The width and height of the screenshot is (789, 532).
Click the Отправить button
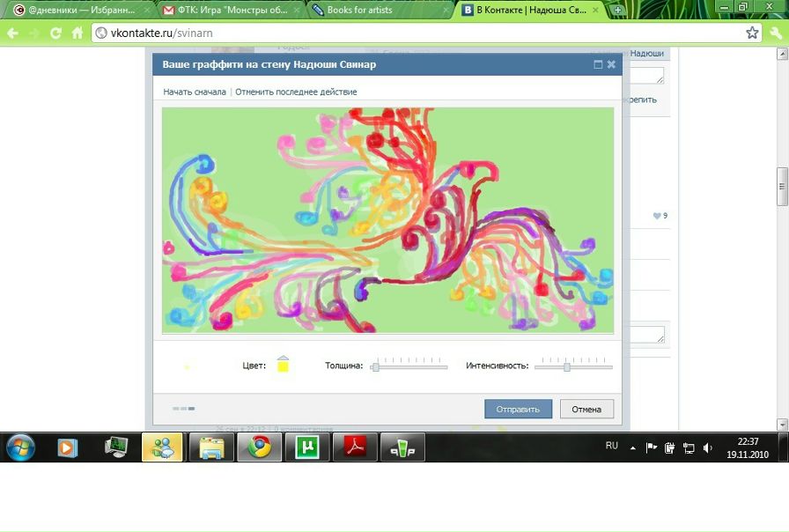pos(518,409)
